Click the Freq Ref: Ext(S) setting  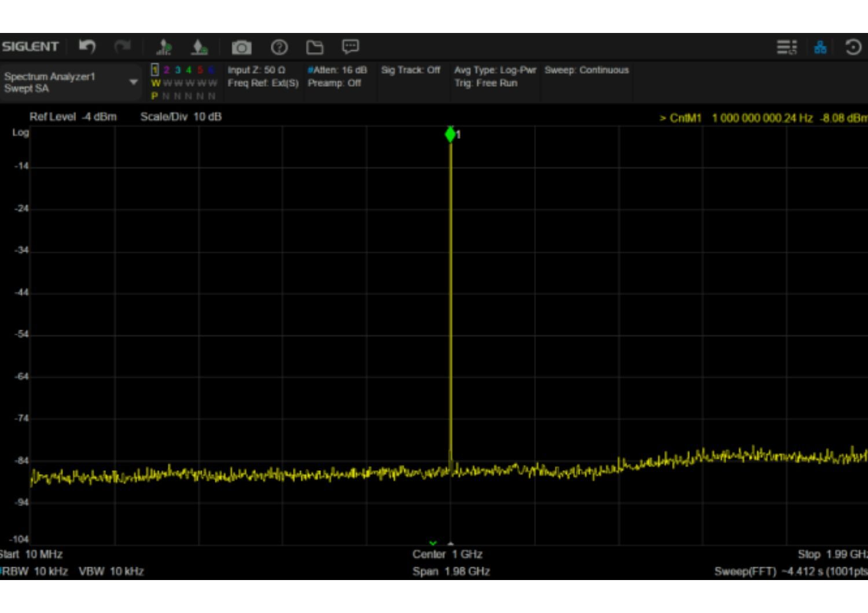(263, 83)
